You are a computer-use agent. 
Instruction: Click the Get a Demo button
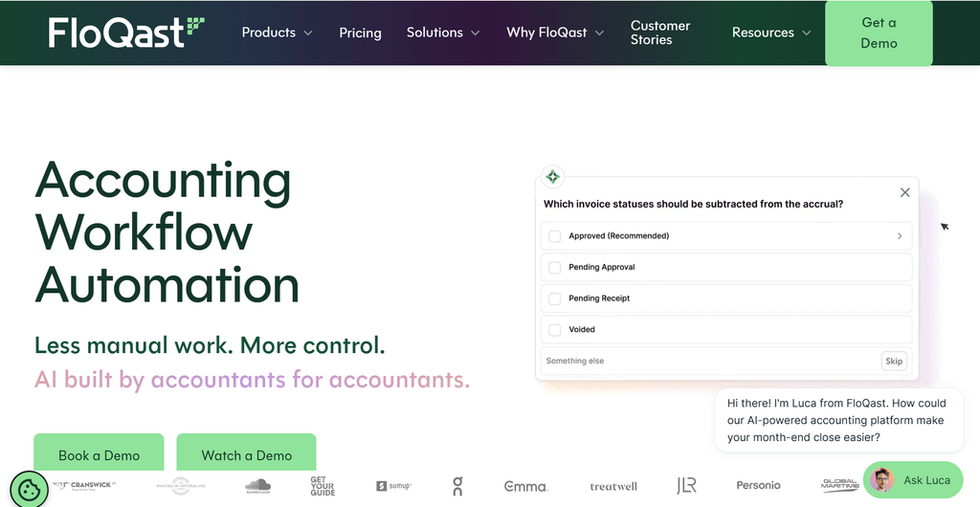tap(879, 33)
